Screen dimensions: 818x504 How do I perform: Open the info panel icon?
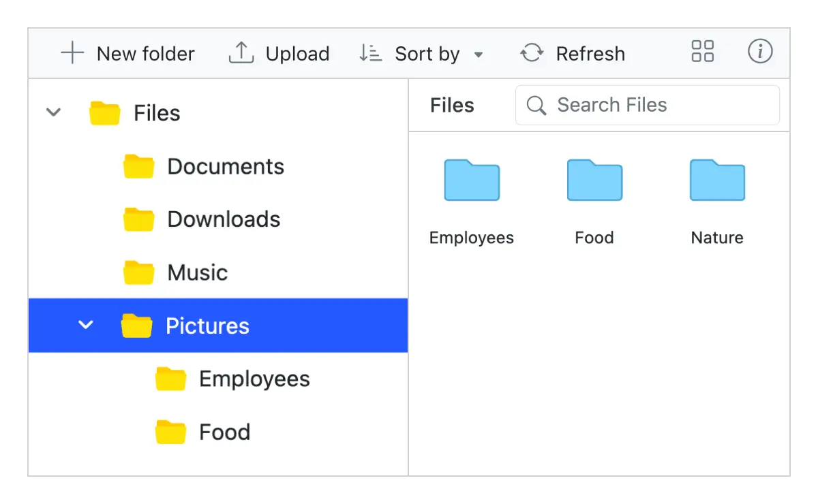tap(760, 52)
